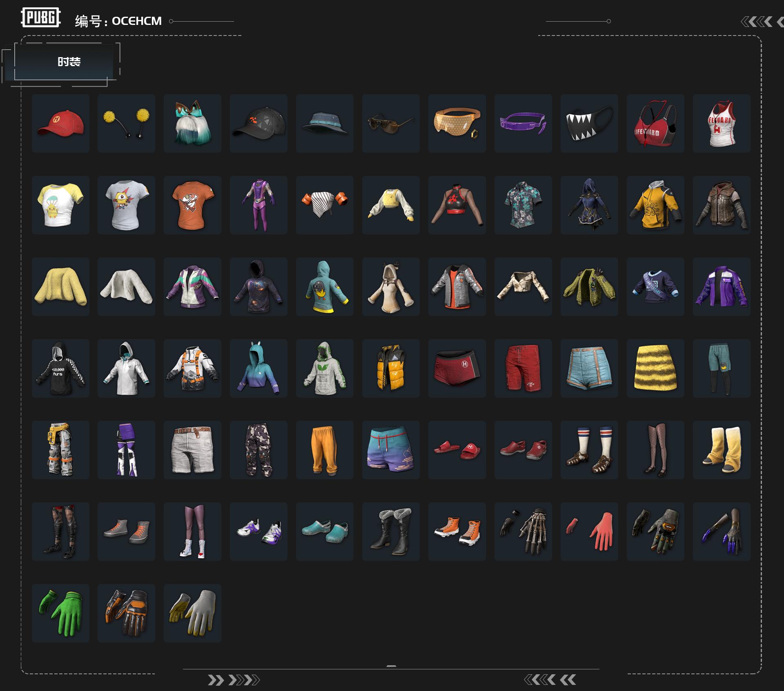Choose the white-green logo hoodie
784x691 pixels.
pos(325,368)
